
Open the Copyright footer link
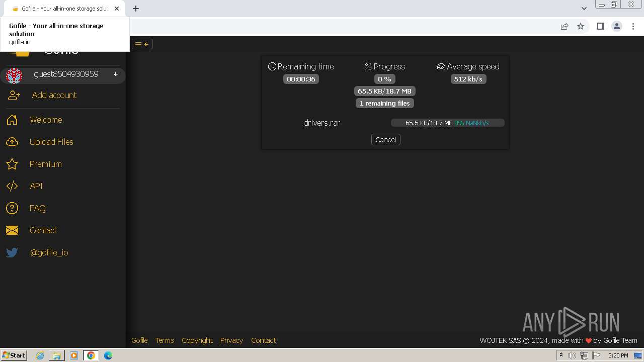[x=197, y=340]
